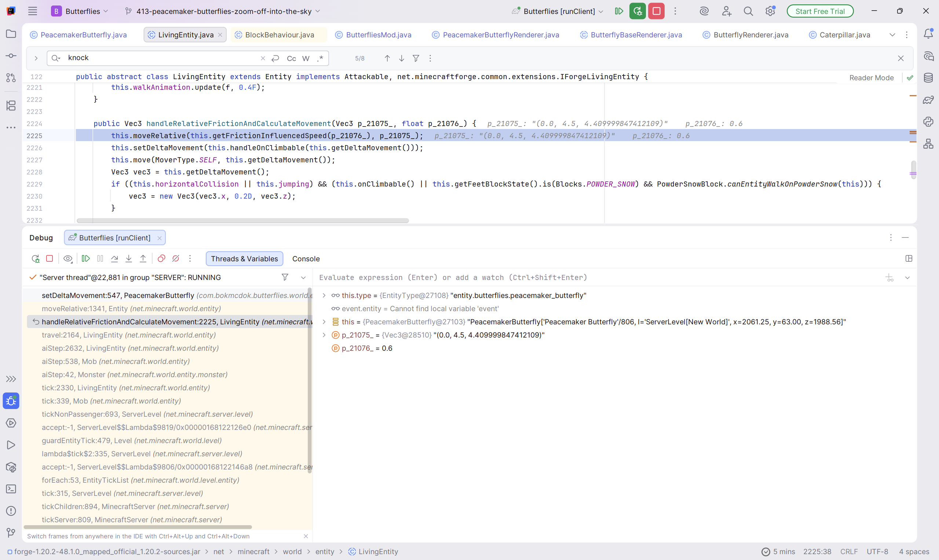The image size is (939, 560).
Task: Toggle whole Words (W) search option
Action: pyautogui.click(x=306, y=58)
